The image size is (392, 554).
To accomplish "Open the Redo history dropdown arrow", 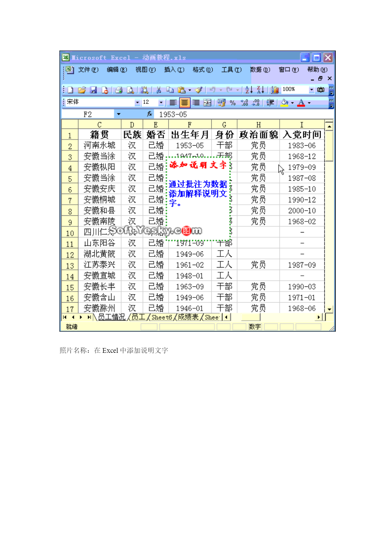I will pyautogui.click(x=238, y=90).
